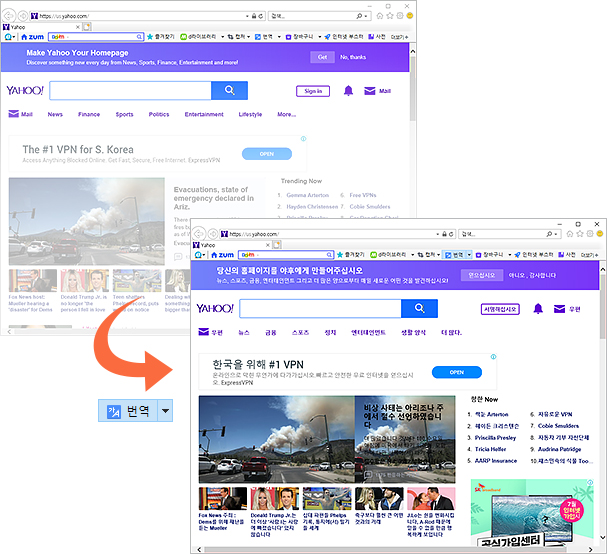Open IE settings gear in front window
This screenshot has height=554, width=607.
coord(590,234)
